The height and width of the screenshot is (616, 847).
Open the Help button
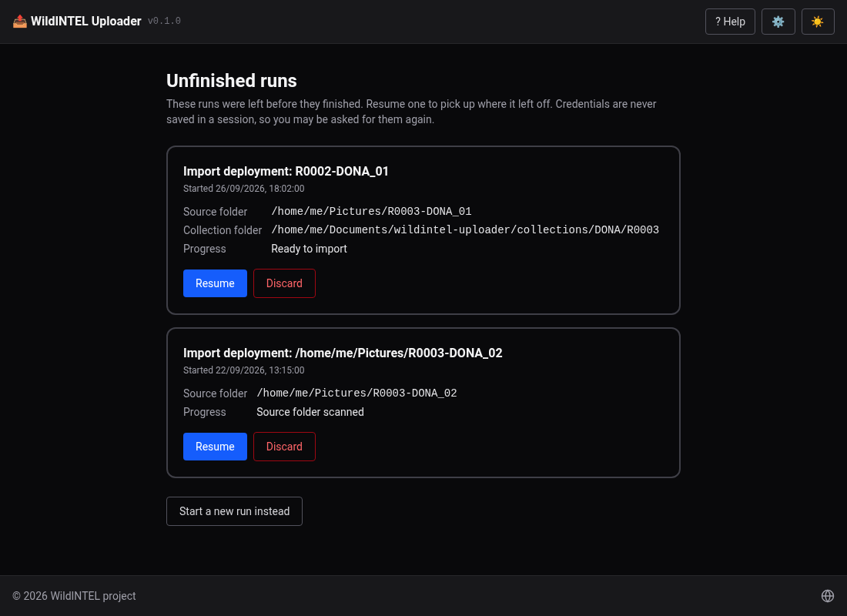click(x=730, y=22)
